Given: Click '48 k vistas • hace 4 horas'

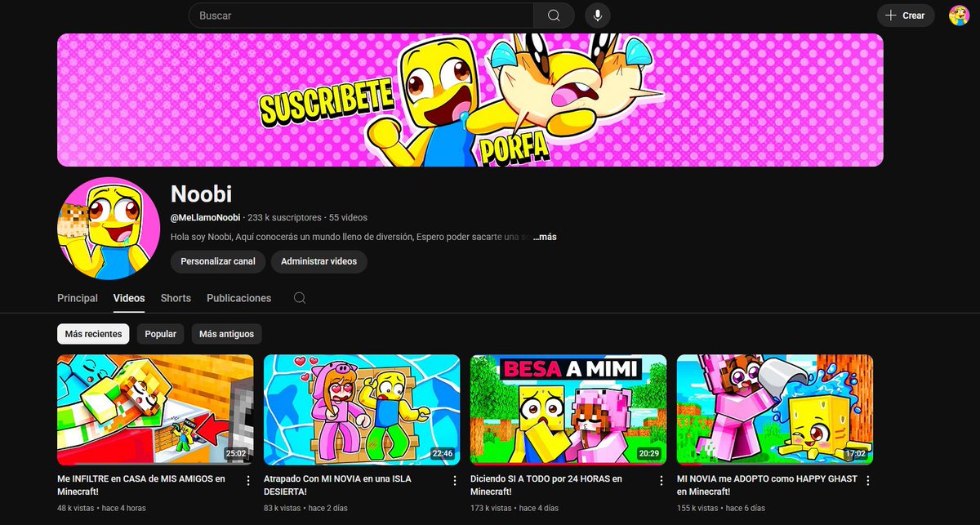Looking at the screenshot, I should 101,508.
